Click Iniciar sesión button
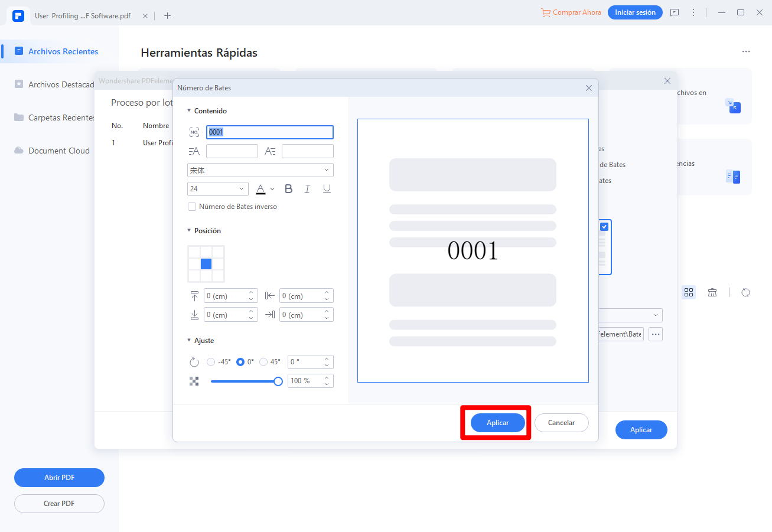Screen dimensions: 772x532 click(x=635, y=12)
